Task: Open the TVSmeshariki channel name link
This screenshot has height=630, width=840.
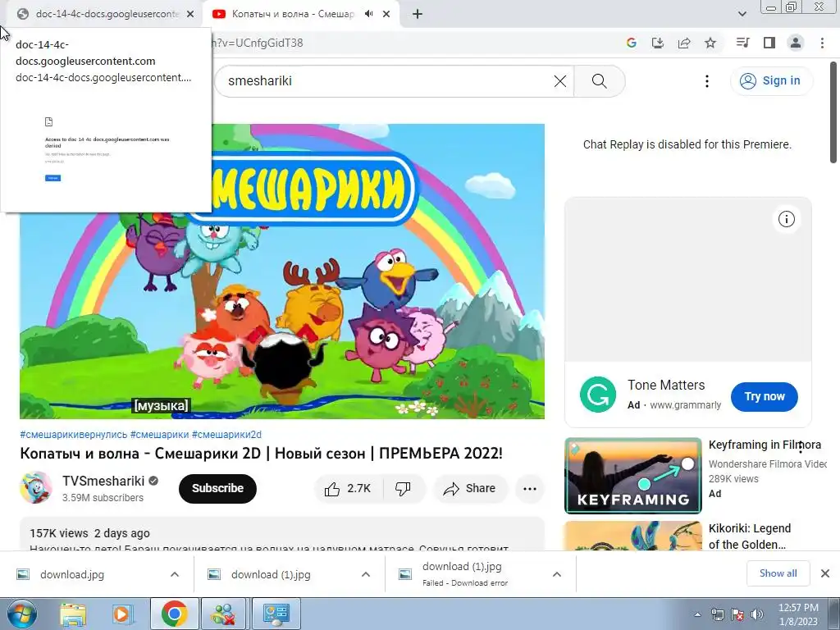Action: coord(103,481)
